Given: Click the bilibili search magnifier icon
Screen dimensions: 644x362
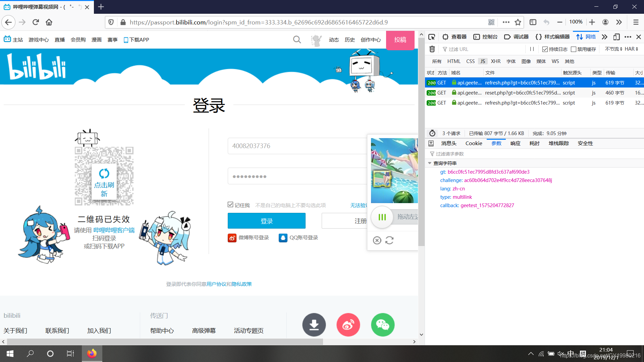Looking at the screenshot, I should pyautogui.click(x=297, y=40).
